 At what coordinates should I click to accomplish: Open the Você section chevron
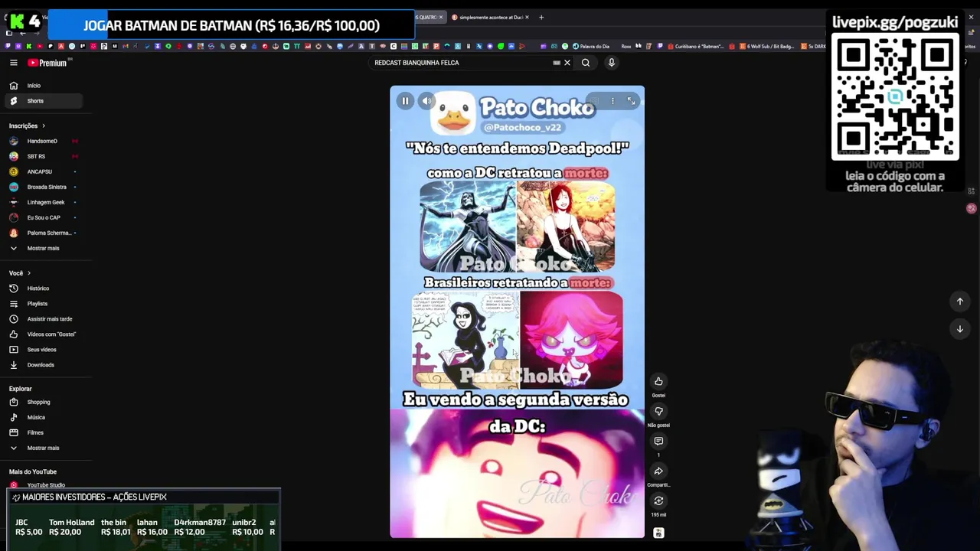click(x=29, y=273)
